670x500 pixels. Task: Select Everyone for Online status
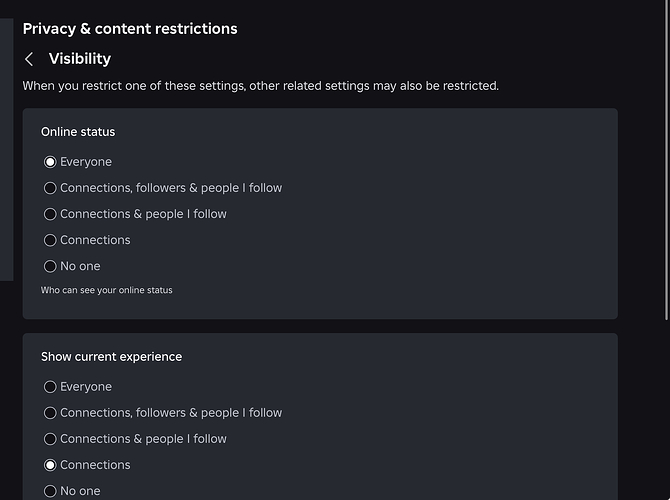click(50, 162)
